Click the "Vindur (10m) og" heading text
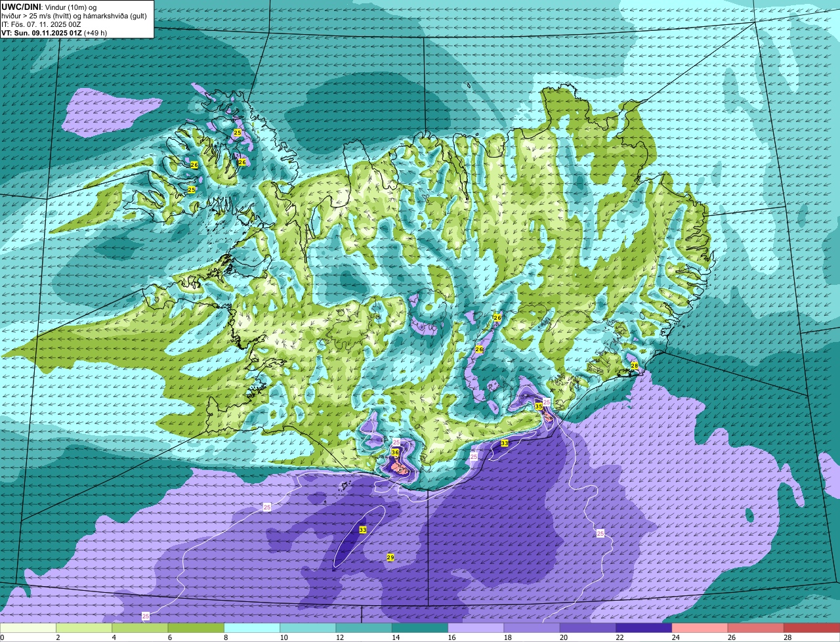The image size is (840, 642). click(71, 7)
